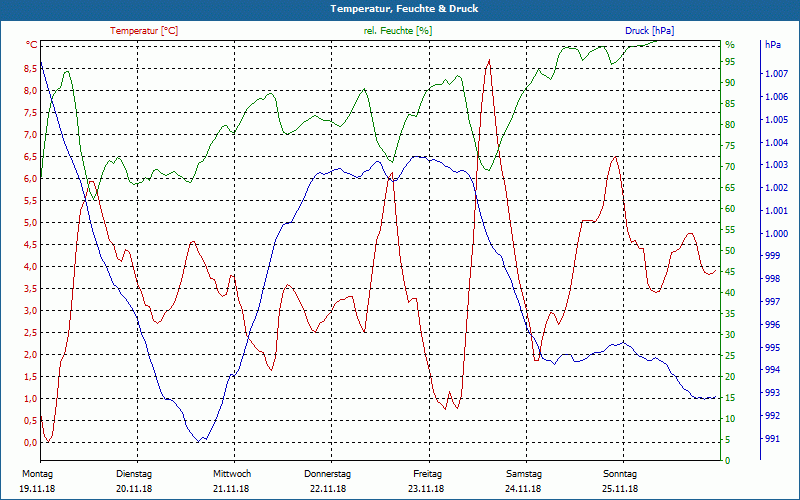This screenshot has width=800, height=500.
Task: Pick the blue '994' pressure axis value
Action: coord(772,370)
